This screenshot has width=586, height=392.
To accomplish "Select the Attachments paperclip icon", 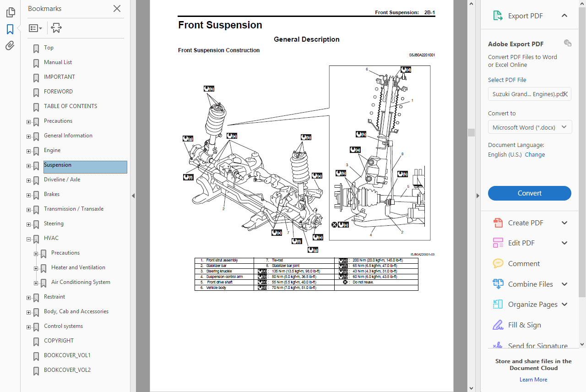I will pyautogui.click(x=10, y=45).
